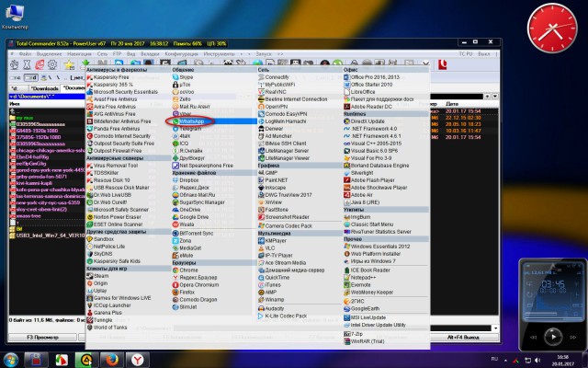Click the green AIMP-like taskbar icon
The height and width of the screenshot is (368, 588).
click(86, 360)
